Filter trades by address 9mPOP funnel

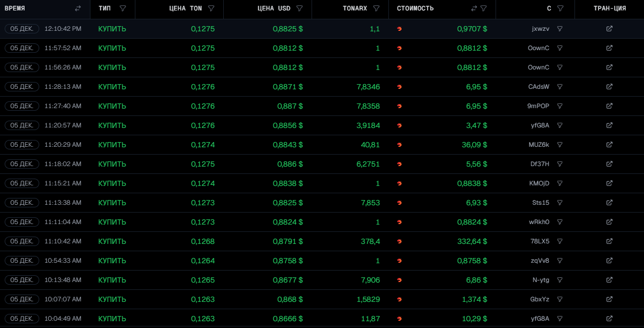(x=560, y=106)
